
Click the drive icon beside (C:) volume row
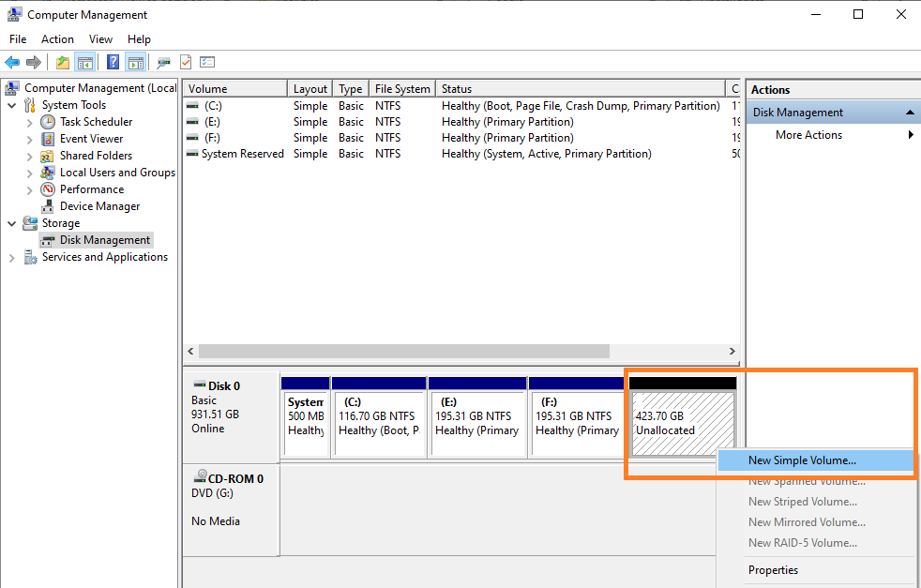pyautogui.click(x=192, y=106)
